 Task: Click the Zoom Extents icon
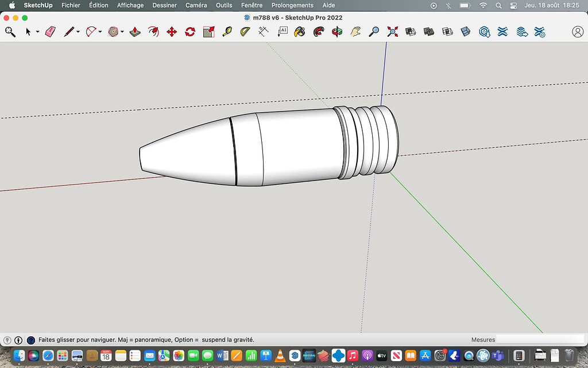tap(394, 32)
